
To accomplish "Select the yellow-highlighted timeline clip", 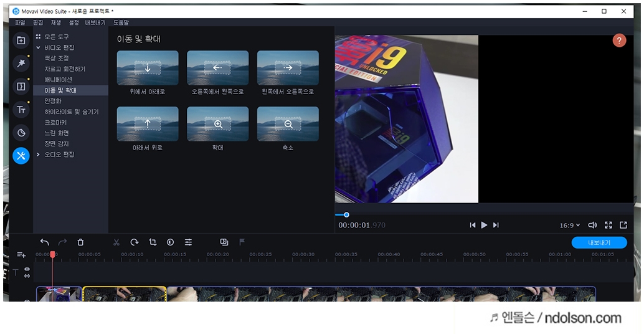I will pos(125,294).
